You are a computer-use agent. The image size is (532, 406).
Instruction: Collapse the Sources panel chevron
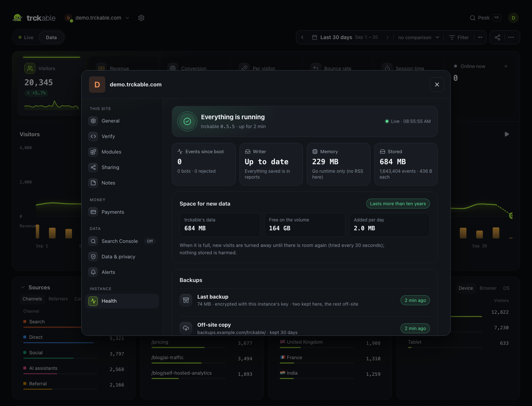23,288
